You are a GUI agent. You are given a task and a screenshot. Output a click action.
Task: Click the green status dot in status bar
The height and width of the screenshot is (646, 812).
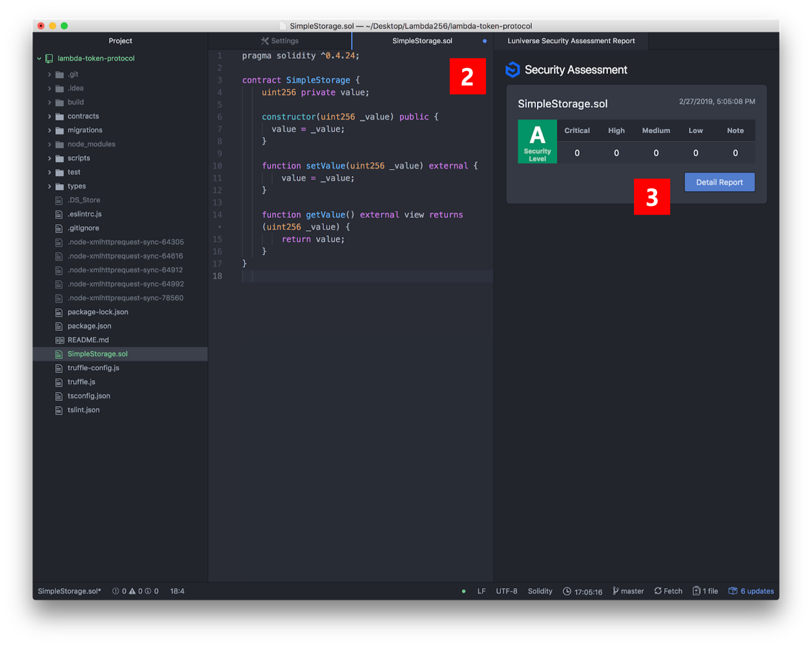463,591
